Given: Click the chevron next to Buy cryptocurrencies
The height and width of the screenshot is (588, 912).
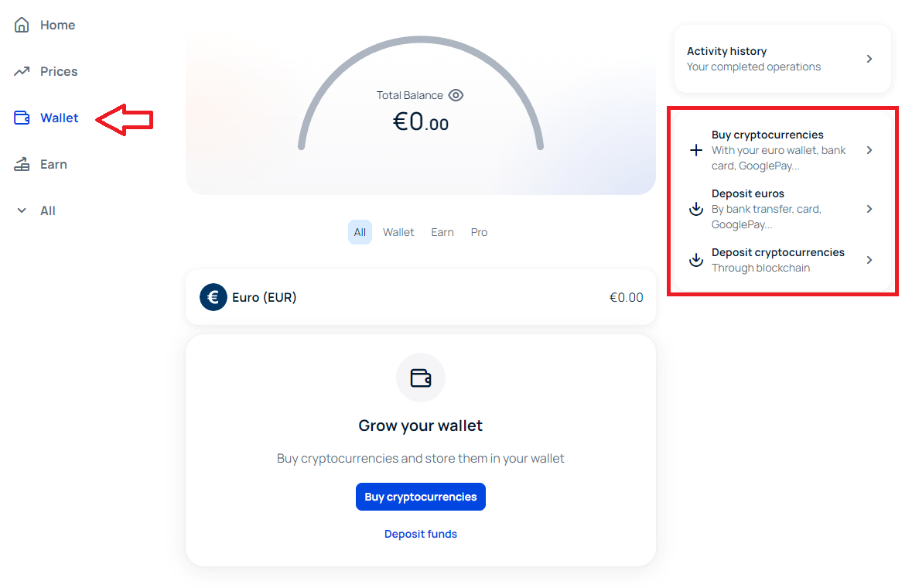Looking at the screenshot, I should click(869, 150).
